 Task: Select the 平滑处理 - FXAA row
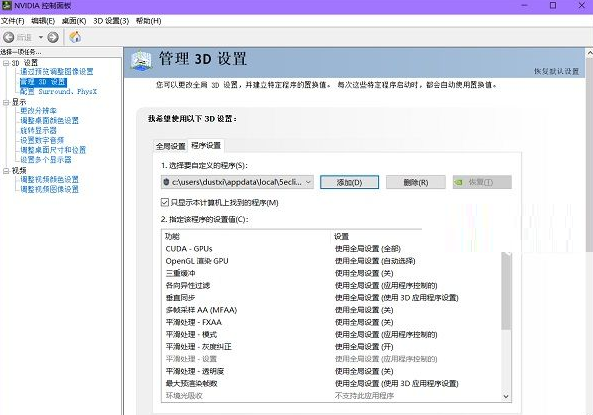click(x=331, y=322)
